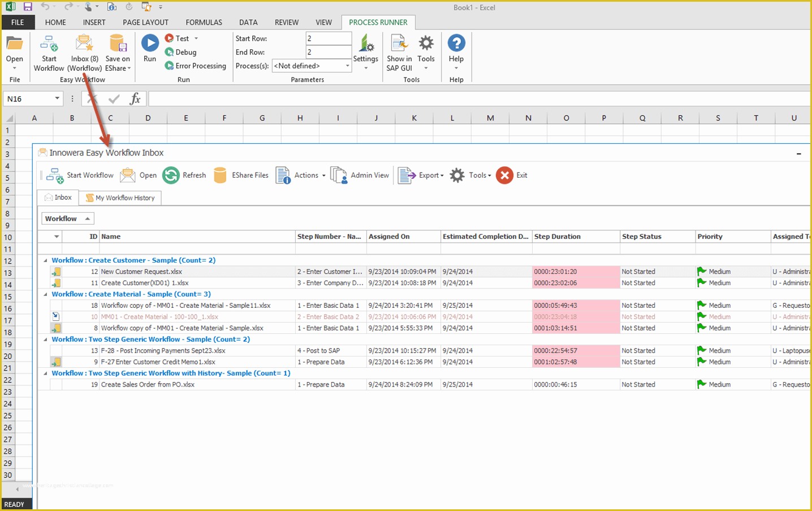Open the Name Box dropdown arrow

57,98
